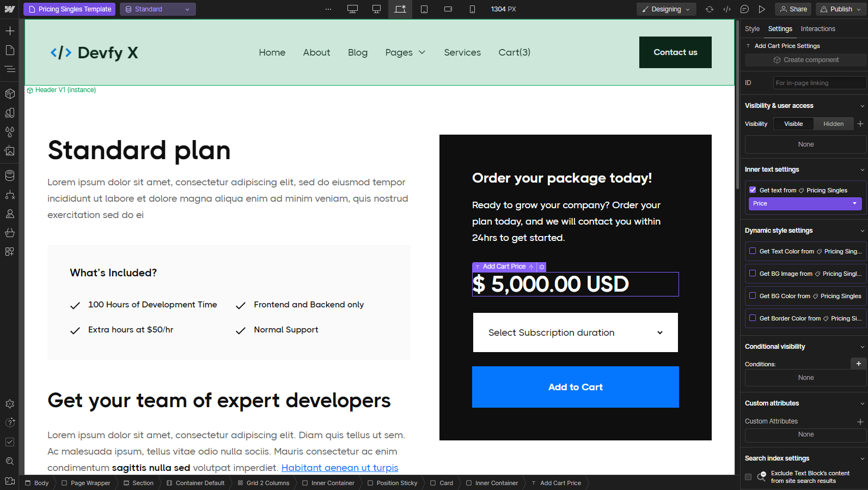Screen dimensions: 868x490
Task: Enable Get Text Color from checkbox
Action: pyautogui.click(x=753, y=251)
